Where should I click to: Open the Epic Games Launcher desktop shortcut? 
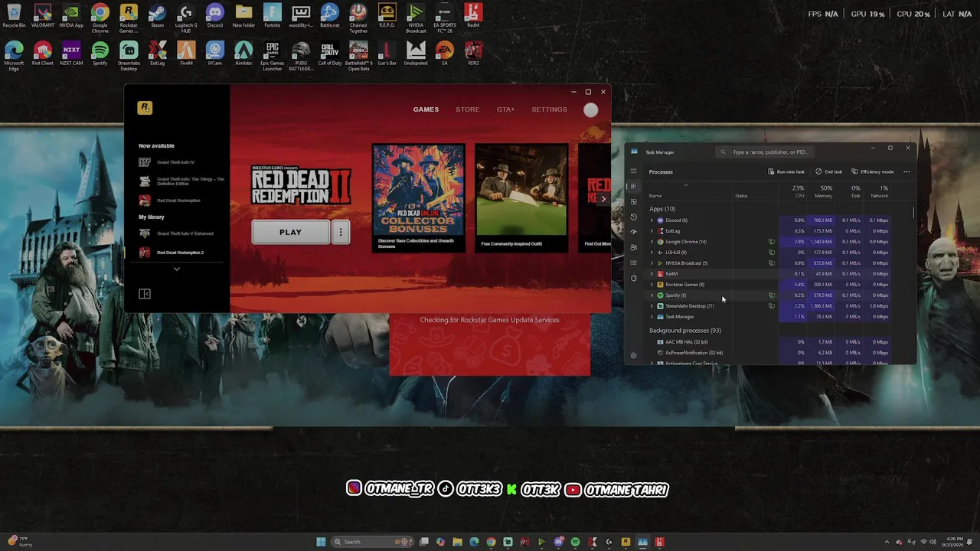tap(273, 56)
